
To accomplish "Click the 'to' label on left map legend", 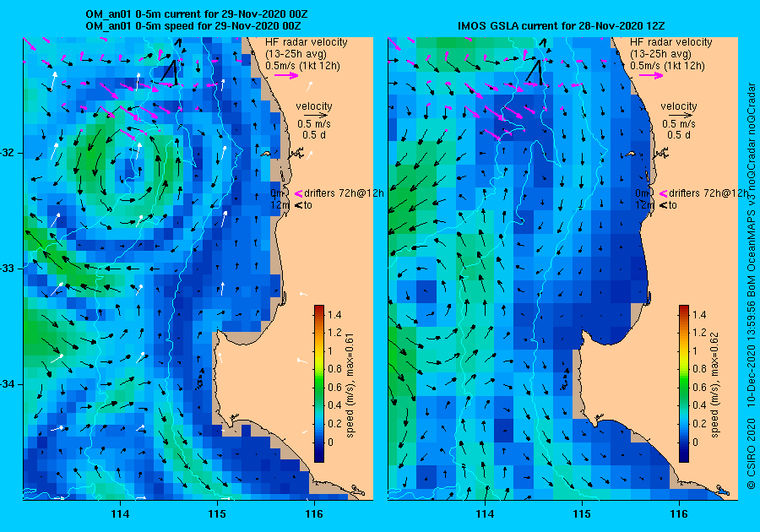I will tap(307, 205).
